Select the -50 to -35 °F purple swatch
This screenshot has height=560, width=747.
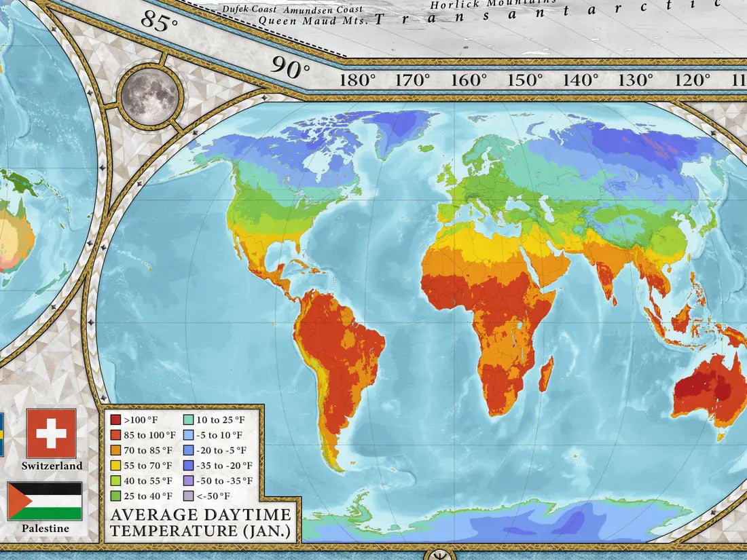[188, 481]
